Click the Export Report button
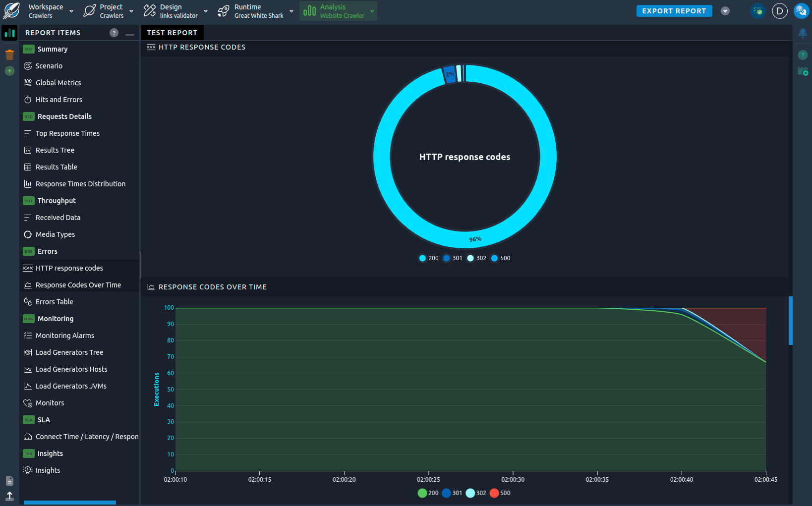 pyautogui.click(x=674, y=10)
